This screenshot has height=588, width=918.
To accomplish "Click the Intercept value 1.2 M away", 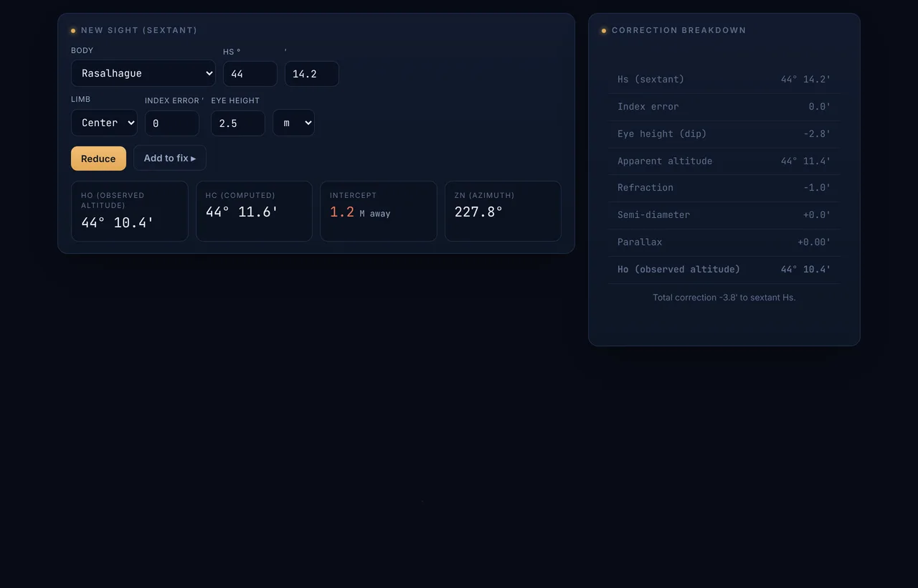I will pos(360,212).
